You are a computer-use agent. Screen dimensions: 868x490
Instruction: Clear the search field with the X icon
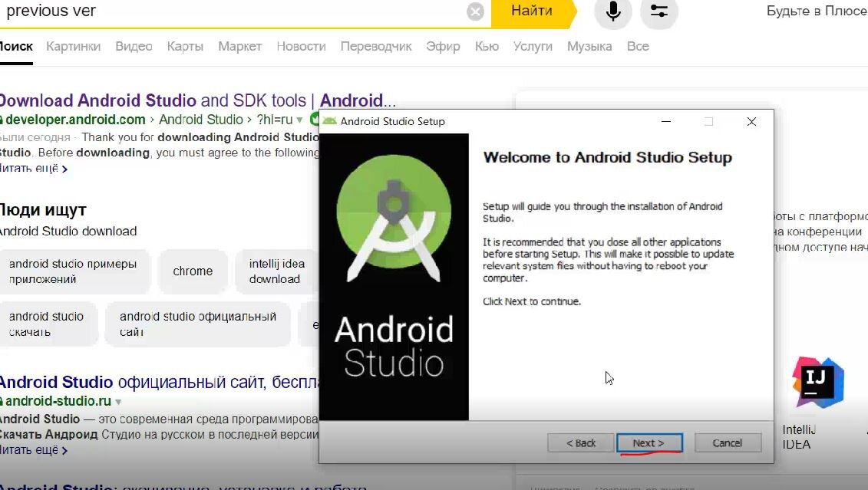coord(475,11)
